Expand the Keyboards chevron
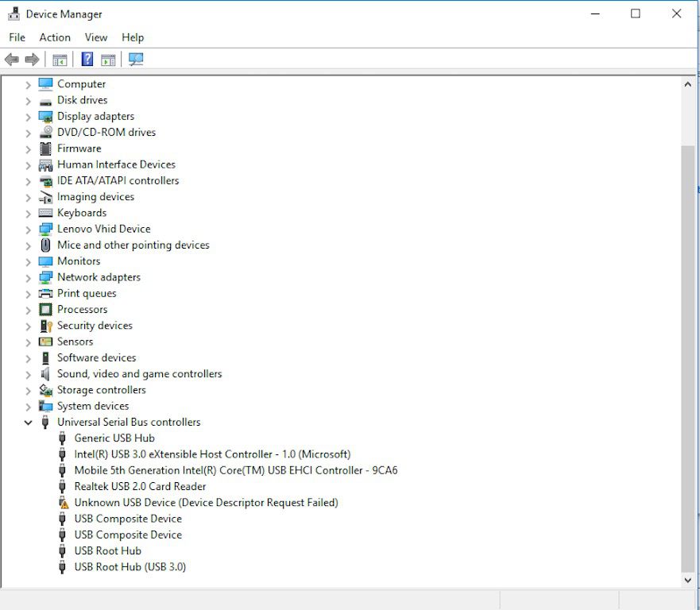This screenshot has height=610, width=700. pyautogui.click(x=28, y=214)
